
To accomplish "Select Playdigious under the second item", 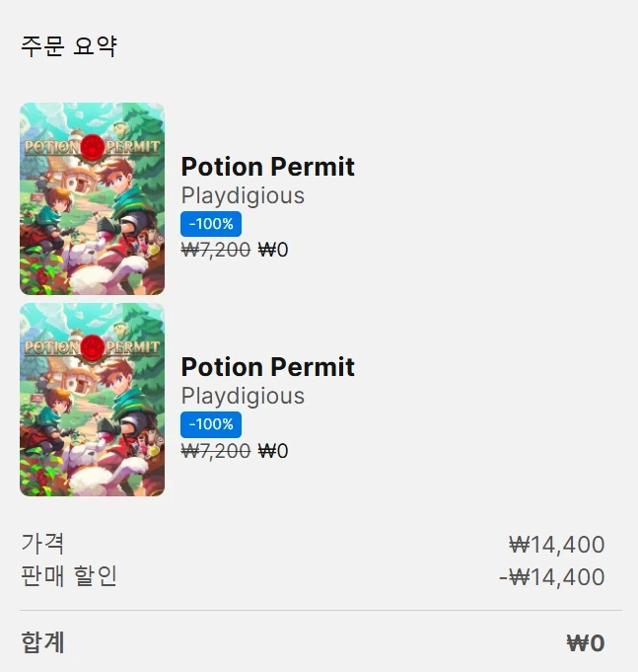I will (243, 396).
